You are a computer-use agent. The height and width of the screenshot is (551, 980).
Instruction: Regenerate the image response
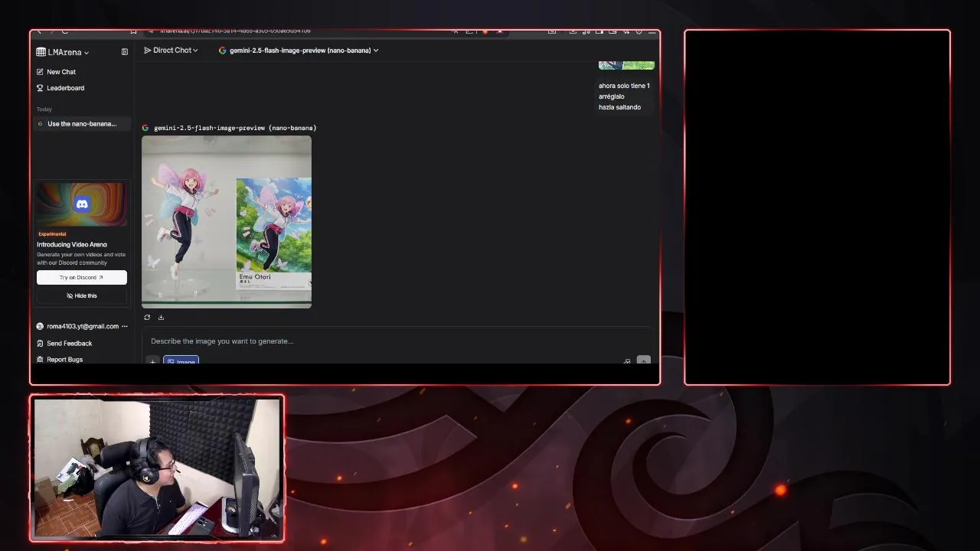pos(147,317)
